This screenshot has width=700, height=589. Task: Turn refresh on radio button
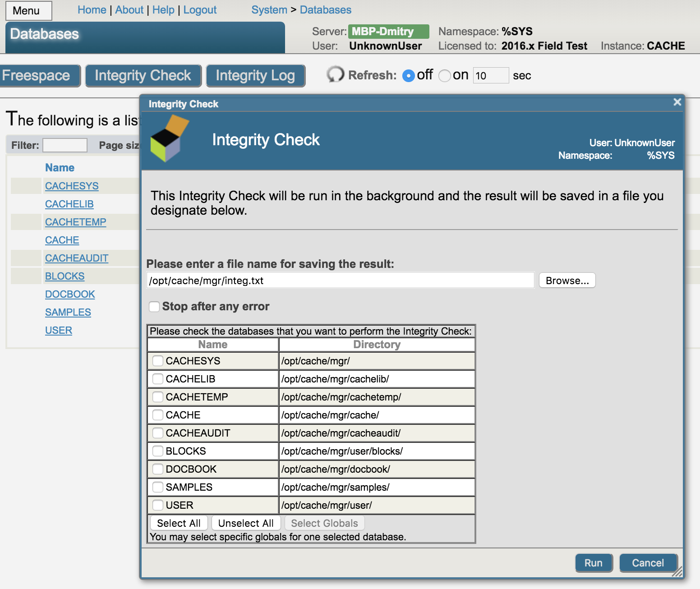pyautogui.click(x=444, y=76)
